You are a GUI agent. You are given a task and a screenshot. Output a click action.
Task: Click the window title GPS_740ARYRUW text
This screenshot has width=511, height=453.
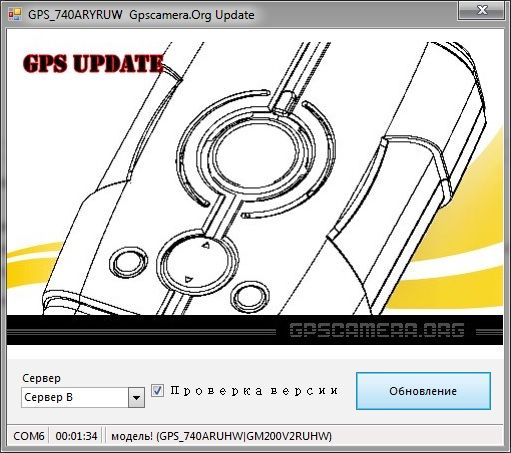75,15
